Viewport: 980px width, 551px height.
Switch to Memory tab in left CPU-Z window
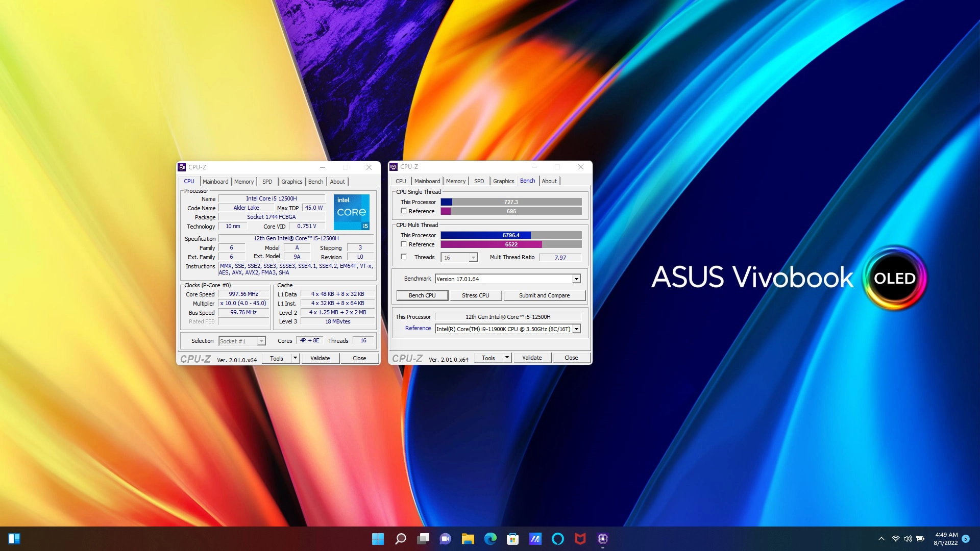point(243,182)
